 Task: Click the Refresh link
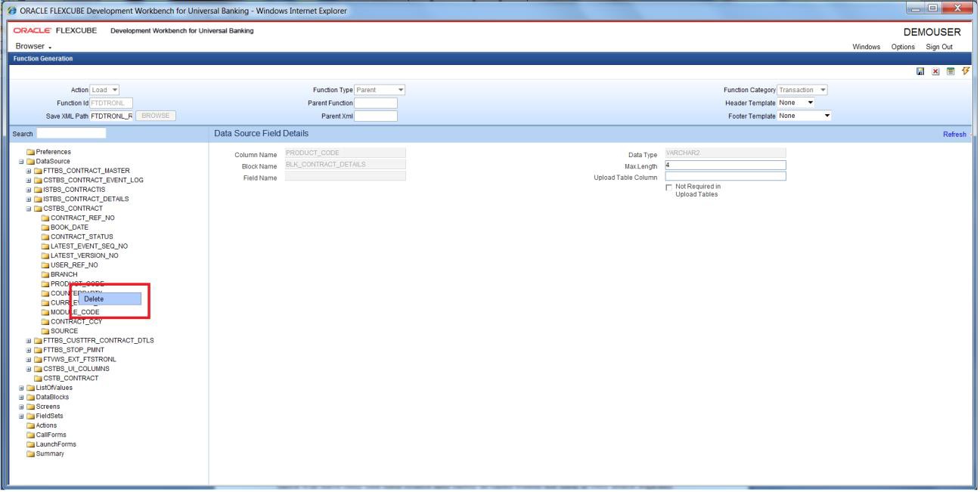coord(954,134)
